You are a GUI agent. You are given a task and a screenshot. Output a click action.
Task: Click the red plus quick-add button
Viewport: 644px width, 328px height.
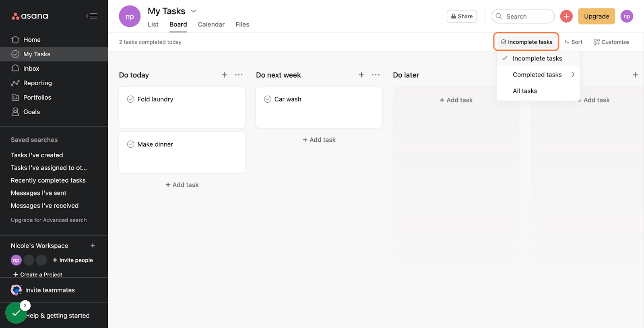click(x=566, y=16)
